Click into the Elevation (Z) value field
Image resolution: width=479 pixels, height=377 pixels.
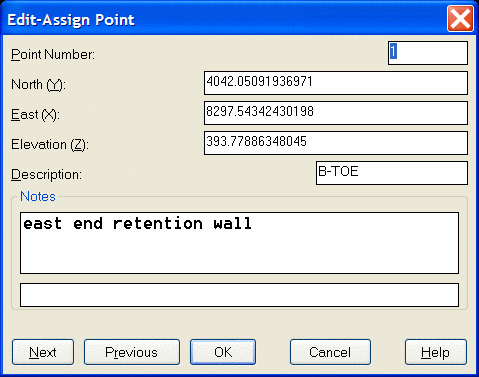pyautogui.click(x=336, y=143)
